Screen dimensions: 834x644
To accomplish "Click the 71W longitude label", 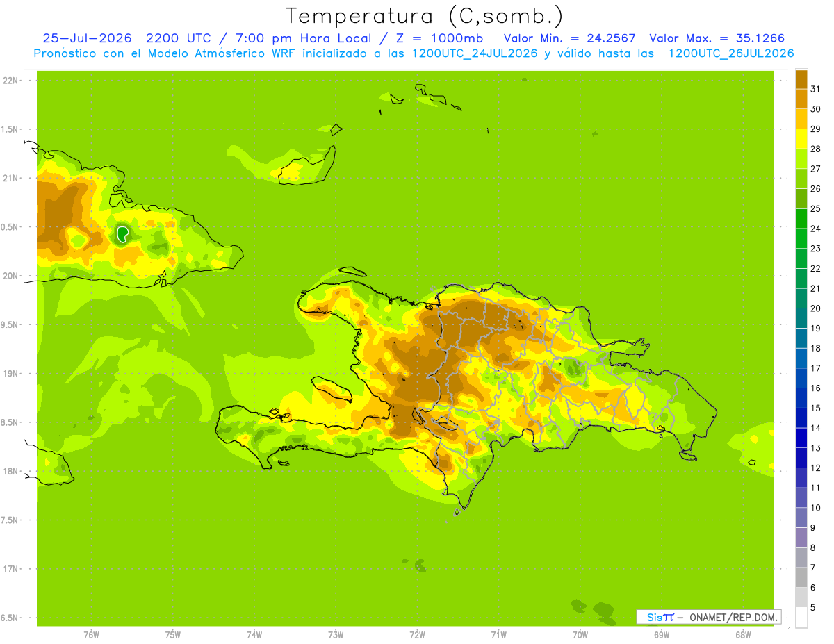I will pos(498,634).
